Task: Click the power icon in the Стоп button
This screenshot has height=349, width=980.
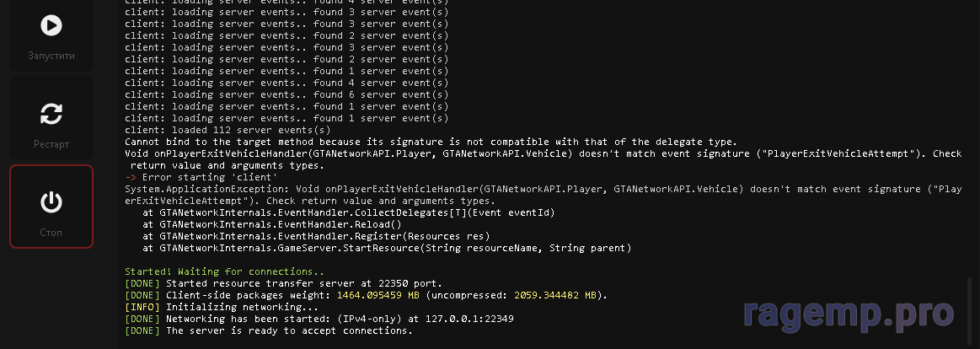Action: pos(51,202)
